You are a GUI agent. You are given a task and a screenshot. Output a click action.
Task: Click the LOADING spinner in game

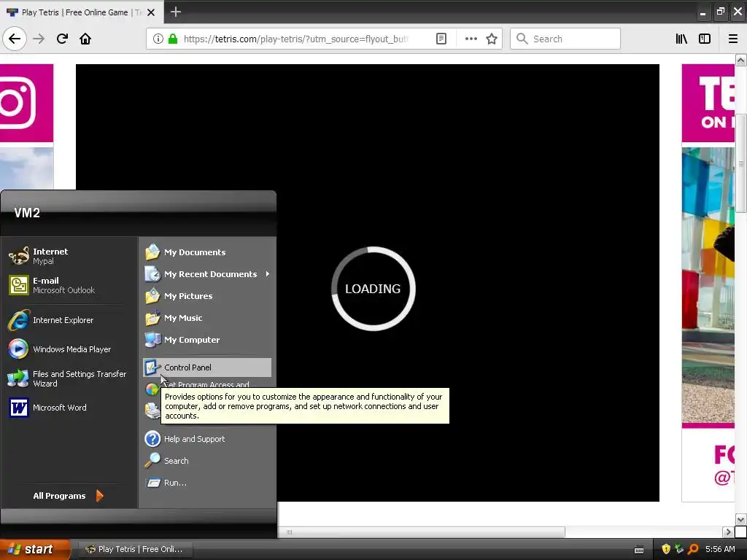tap(373, 289)
